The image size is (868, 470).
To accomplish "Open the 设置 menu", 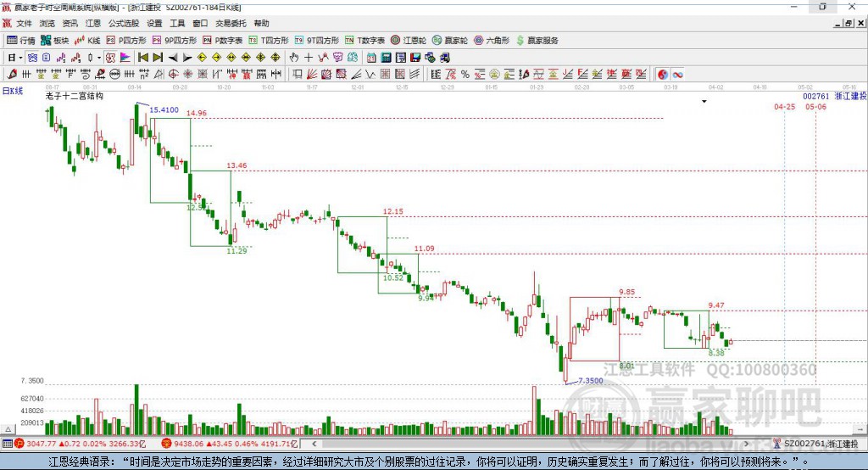I will [154, 23].
